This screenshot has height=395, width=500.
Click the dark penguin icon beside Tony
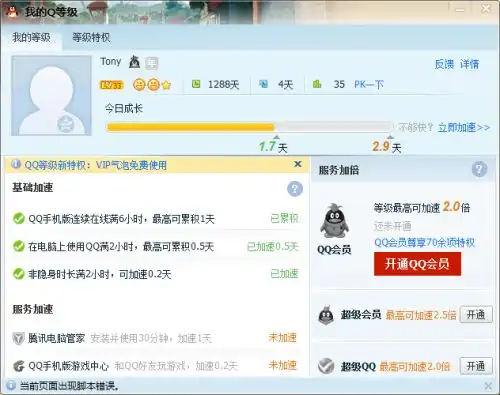(x=134, y=62)
